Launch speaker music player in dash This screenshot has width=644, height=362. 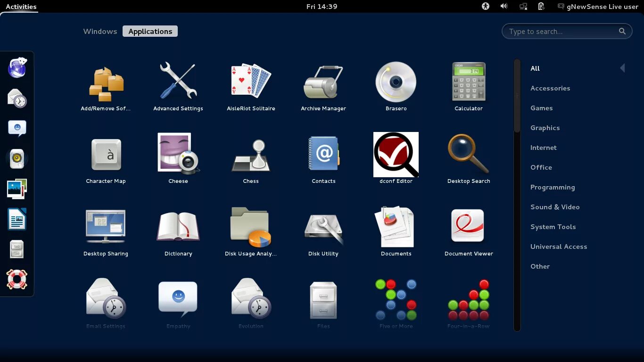tap(17, 159)
